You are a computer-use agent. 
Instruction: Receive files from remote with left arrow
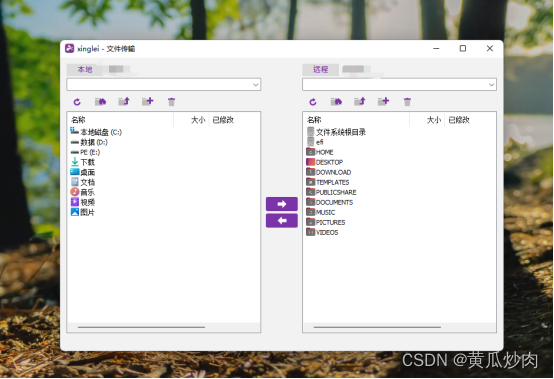click(282, 221)
